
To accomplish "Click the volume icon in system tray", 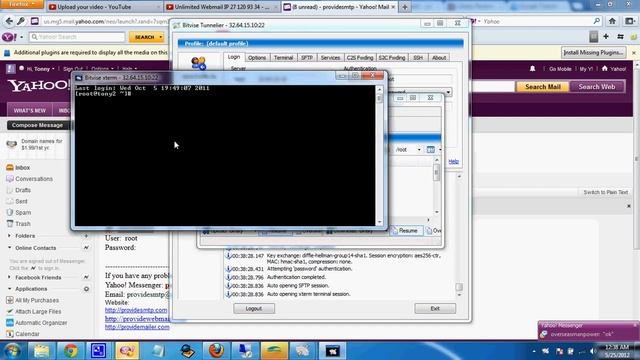I will pos(593,351).
